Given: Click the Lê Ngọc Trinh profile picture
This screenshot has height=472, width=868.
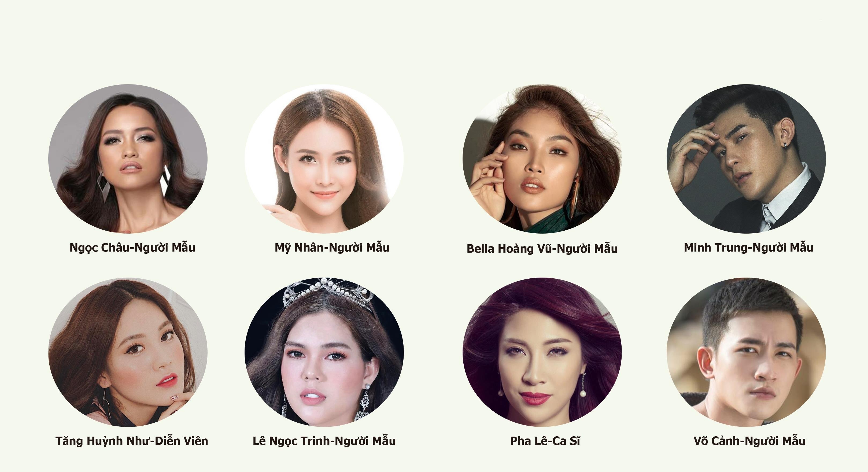Looking at the screenshot, I should point(324,352).
